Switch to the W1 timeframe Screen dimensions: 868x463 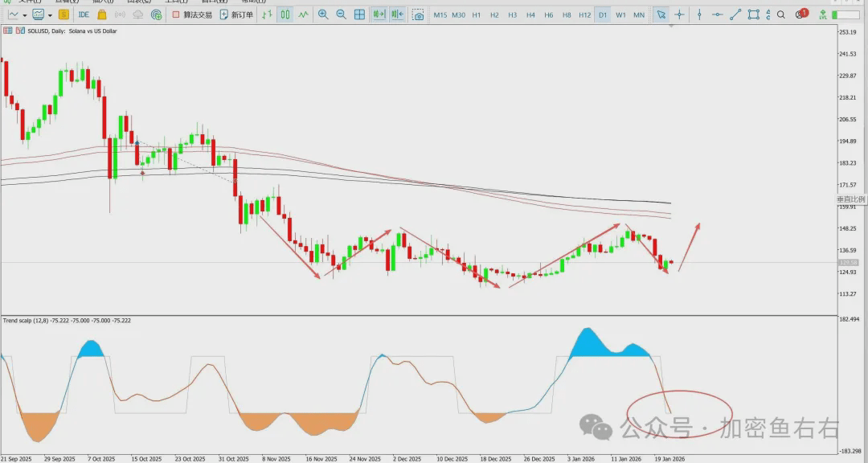(620, 14)
